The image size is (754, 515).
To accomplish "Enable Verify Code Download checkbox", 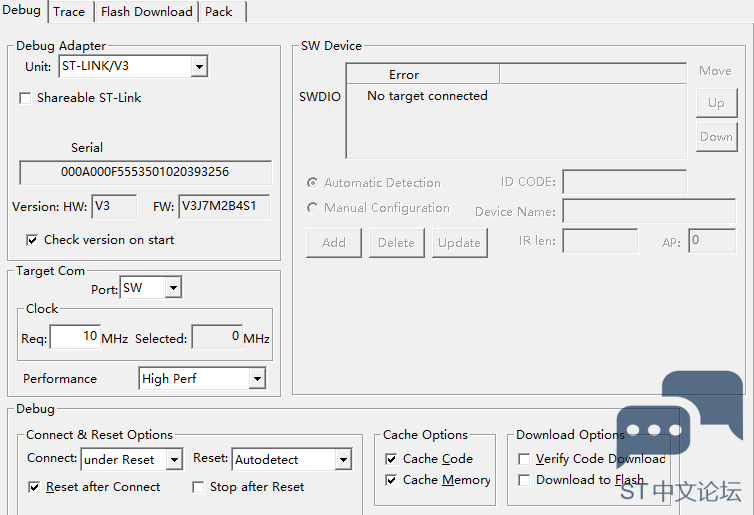I will click(524, 459).
